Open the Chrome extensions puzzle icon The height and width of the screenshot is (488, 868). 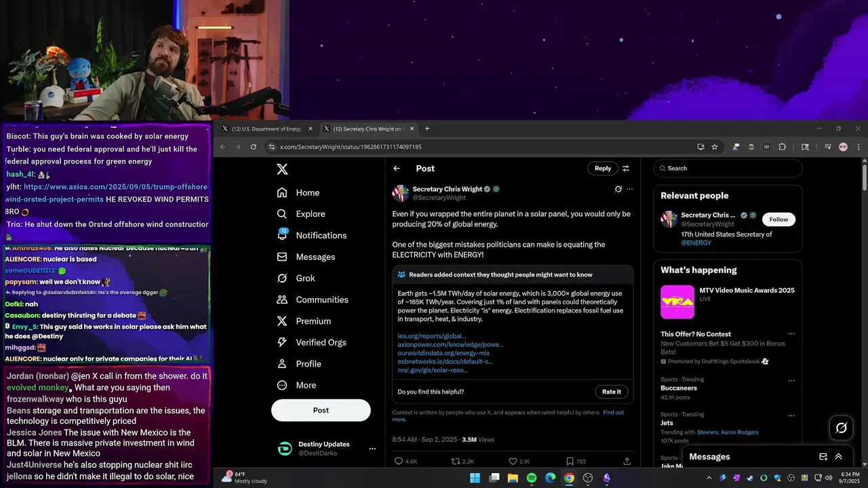[782, 146]
